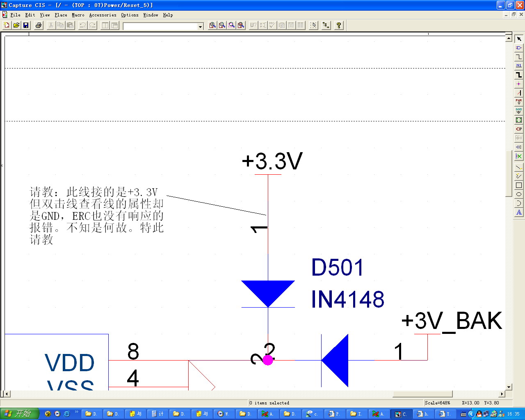The image size is (525, 420).
Task: Click the +3V_BAK power net label
Action: (452, 321)
